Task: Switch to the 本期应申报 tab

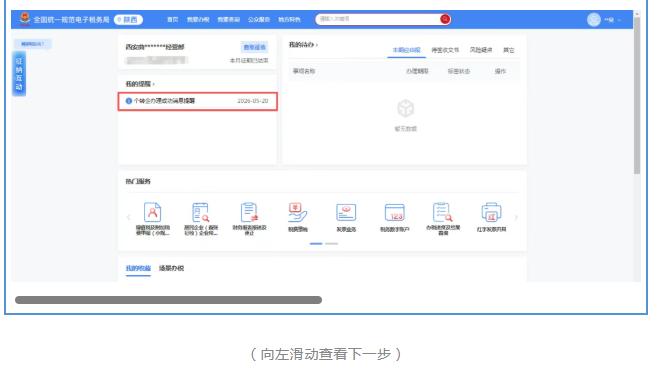Action: pos(406,50)
